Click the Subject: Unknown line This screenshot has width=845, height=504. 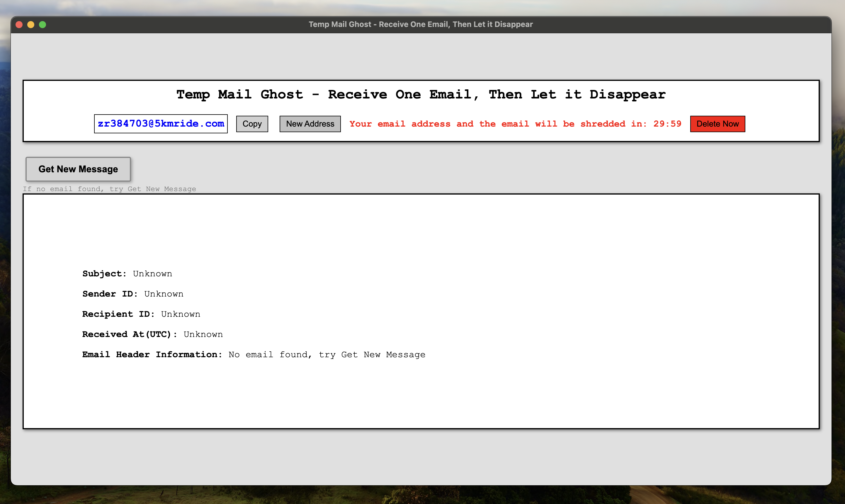coord(127,274)
